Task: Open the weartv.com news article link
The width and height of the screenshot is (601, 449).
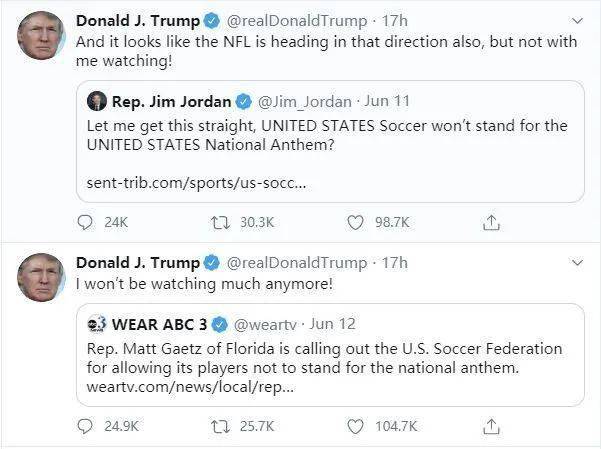Action: click(x=190, y=387)
